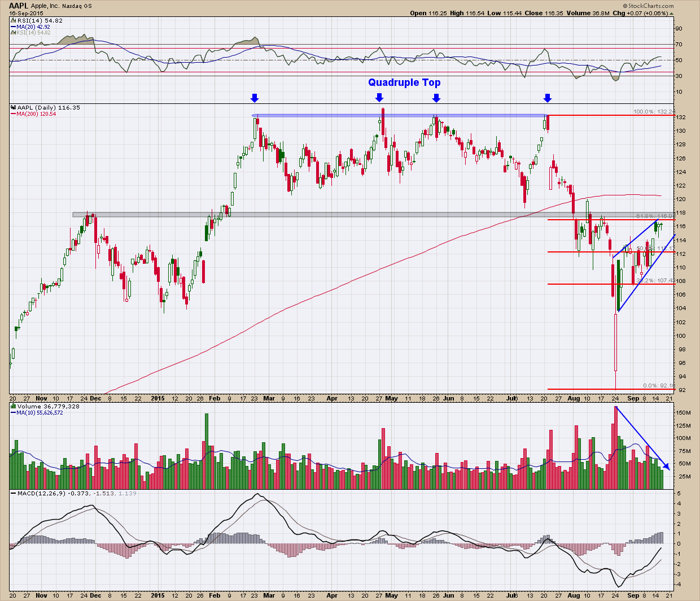The width and height of the screenshot is (700, 601).
Task: Click the 'Open 116.25' value in header
Action: click(428, 13)
